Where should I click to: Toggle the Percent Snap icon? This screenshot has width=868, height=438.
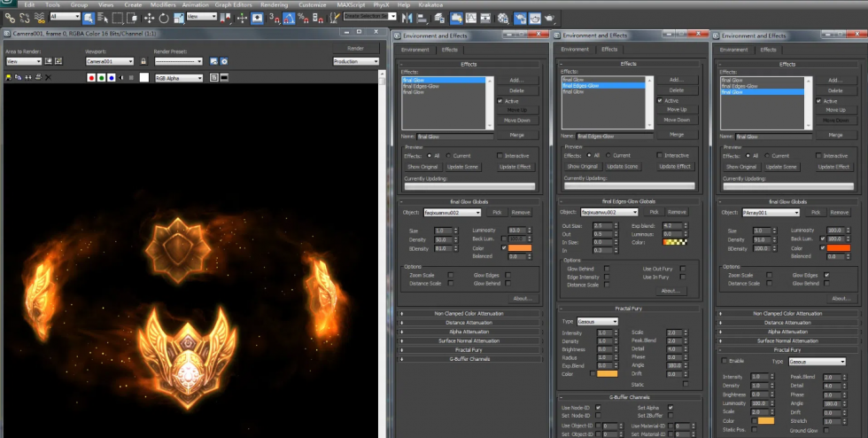[303, 18]
